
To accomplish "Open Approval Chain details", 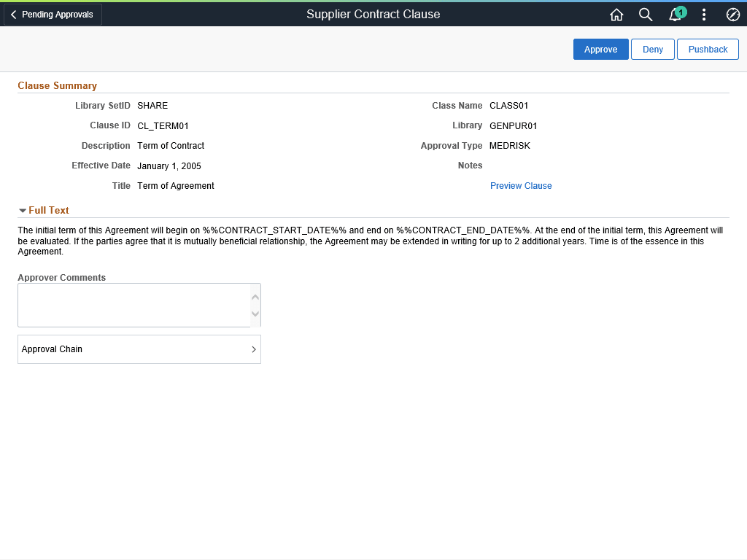I will tap(139, 349).
